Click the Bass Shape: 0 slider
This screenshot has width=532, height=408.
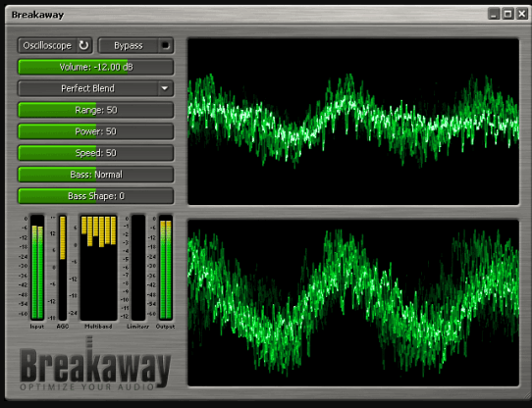click(x=95, y=196)
